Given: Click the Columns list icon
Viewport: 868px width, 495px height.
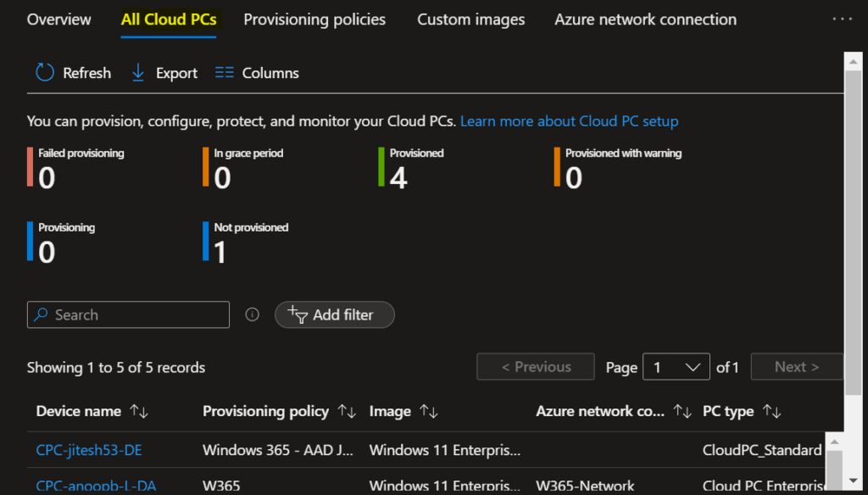Looking at the screenshot, I should (224, 73).
